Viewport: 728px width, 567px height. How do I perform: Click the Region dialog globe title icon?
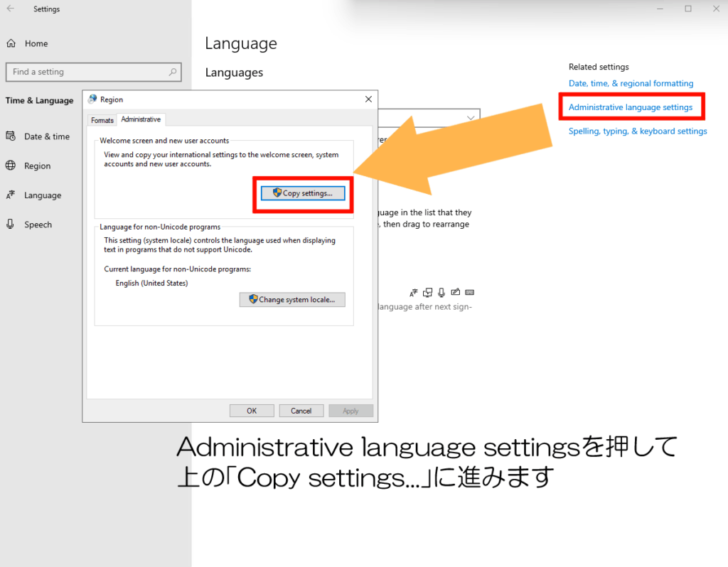click(92, 99)
